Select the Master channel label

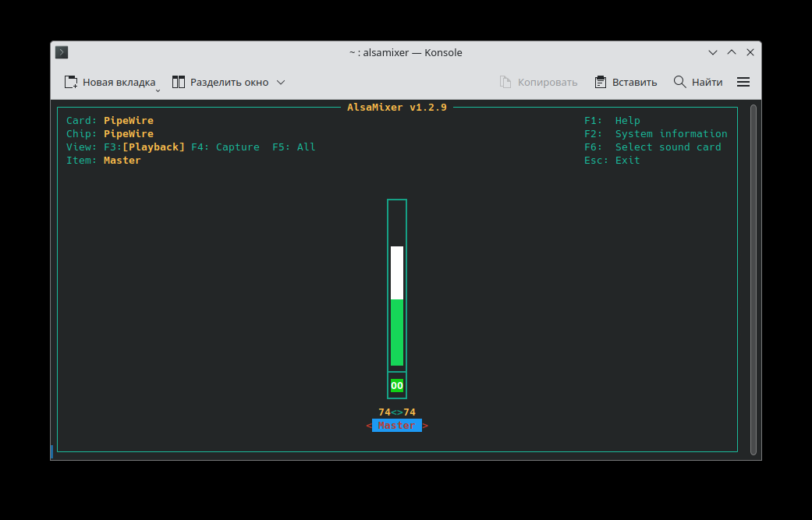pos(397,426)
